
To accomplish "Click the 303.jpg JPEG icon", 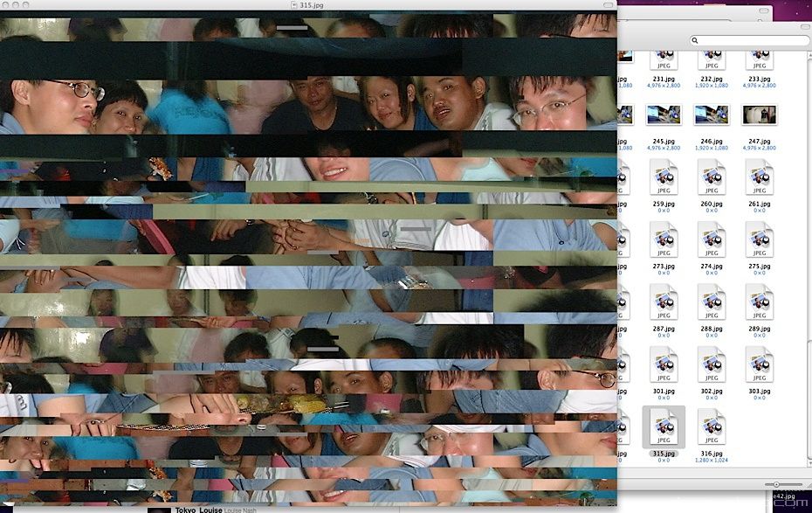I will tap(759, 364).
